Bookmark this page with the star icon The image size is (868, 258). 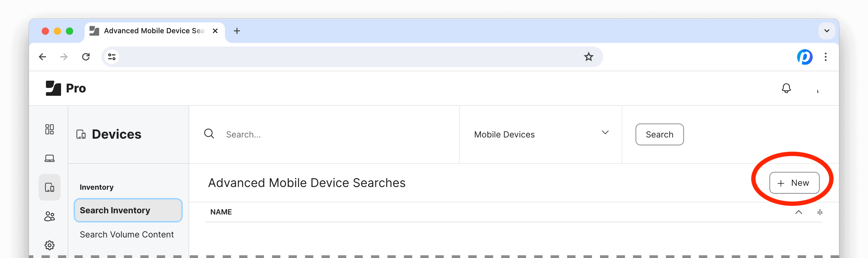588,56
